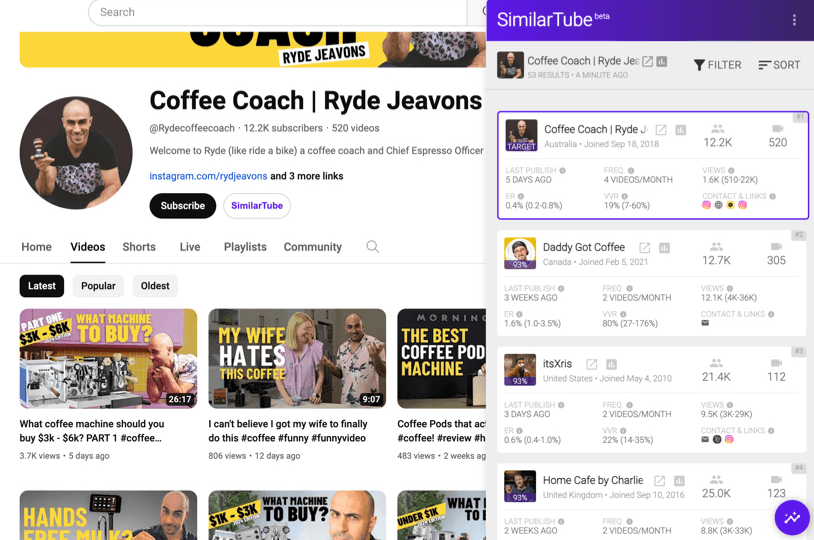
Task: Click Daddy Got Coffee avatar with 93% badge
Action: [x=520, y=253]
